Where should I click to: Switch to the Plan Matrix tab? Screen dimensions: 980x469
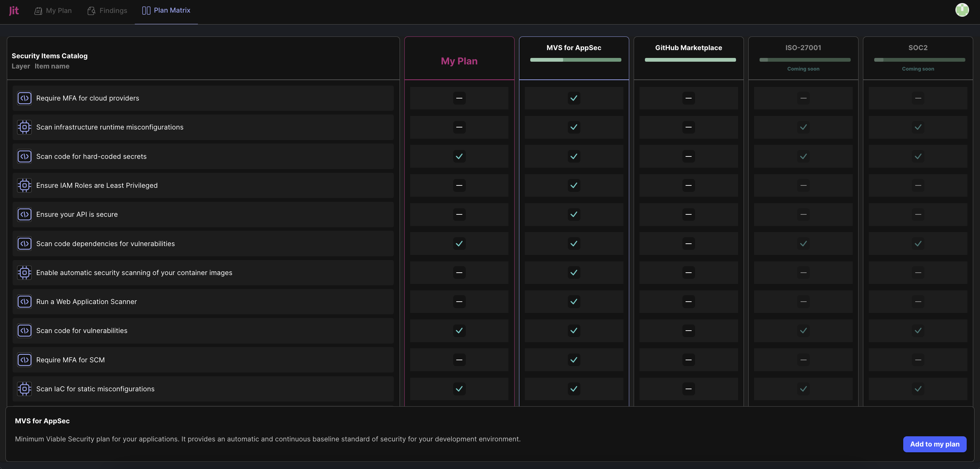click(x=166, y=11)
